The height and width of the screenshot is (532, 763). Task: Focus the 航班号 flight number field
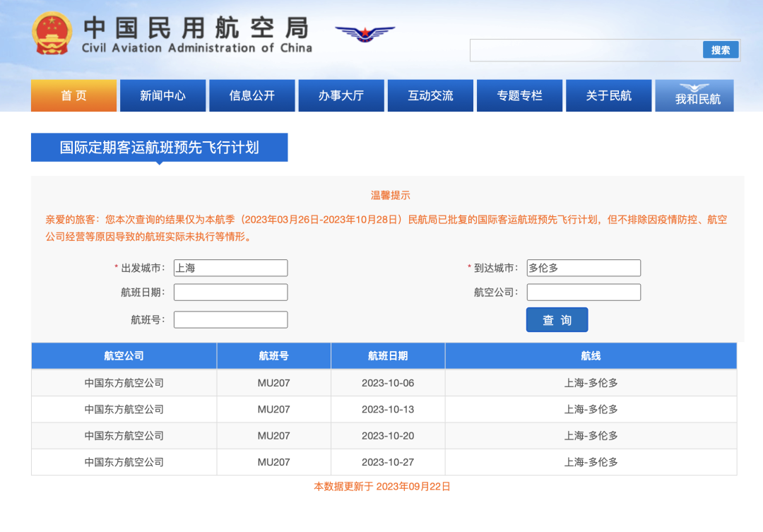pos(230,319)
